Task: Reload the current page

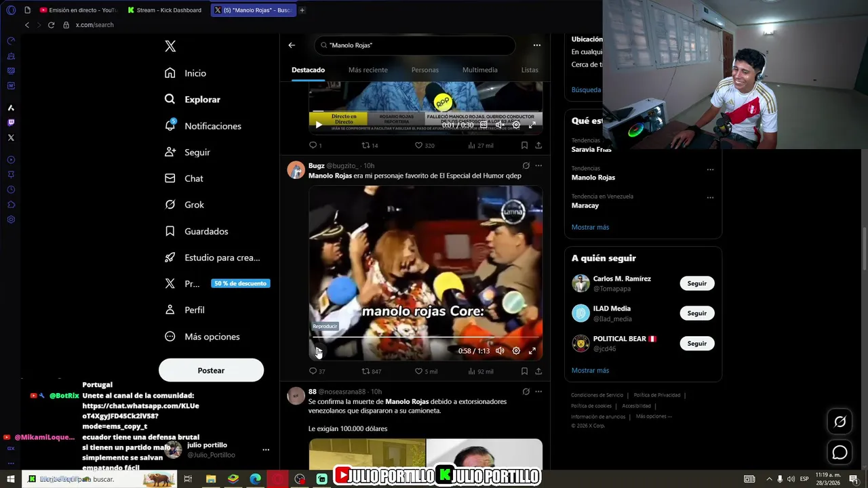Action: tap(51, 25)
